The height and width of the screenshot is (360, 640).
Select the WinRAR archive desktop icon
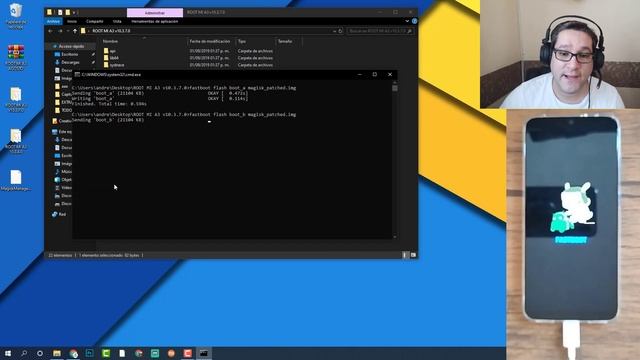point(16,58)
